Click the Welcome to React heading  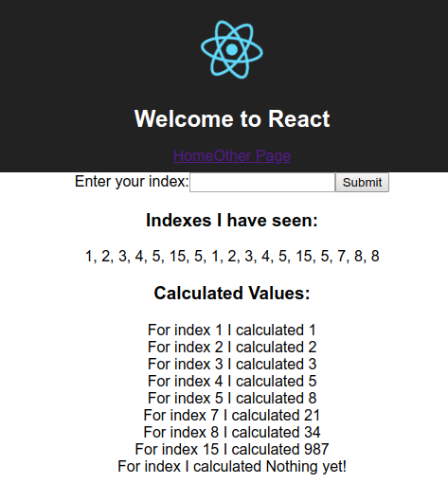point(232,119)
